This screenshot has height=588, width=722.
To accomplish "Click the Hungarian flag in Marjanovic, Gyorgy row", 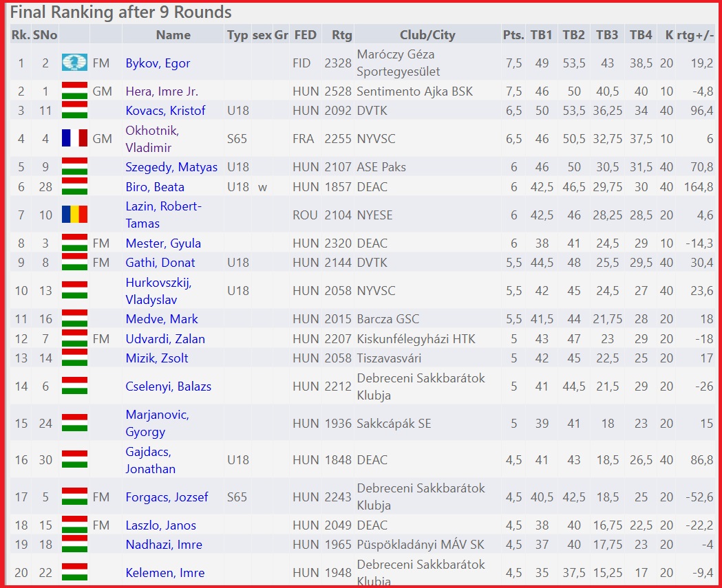I will click(74, 424).
